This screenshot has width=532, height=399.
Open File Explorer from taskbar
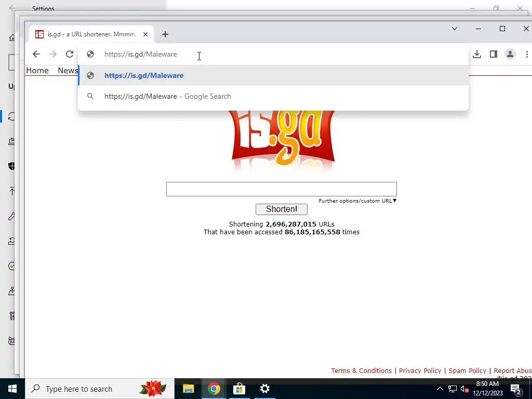click(x=188, y=389)
